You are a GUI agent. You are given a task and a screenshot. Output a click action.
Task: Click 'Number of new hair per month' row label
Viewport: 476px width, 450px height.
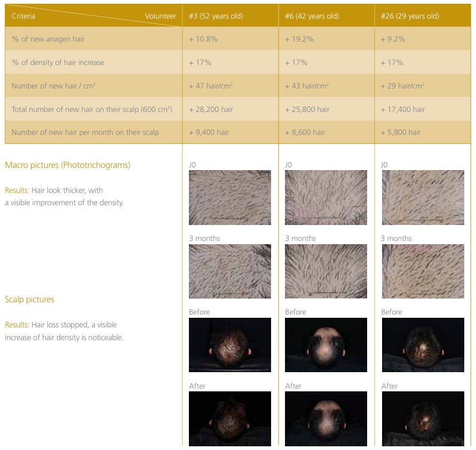tap(85, 133)
